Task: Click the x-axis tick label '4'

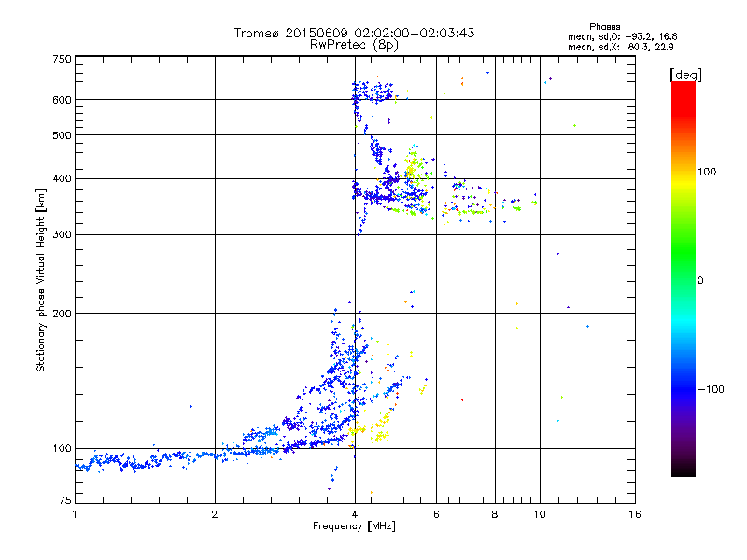Action: 355,514
